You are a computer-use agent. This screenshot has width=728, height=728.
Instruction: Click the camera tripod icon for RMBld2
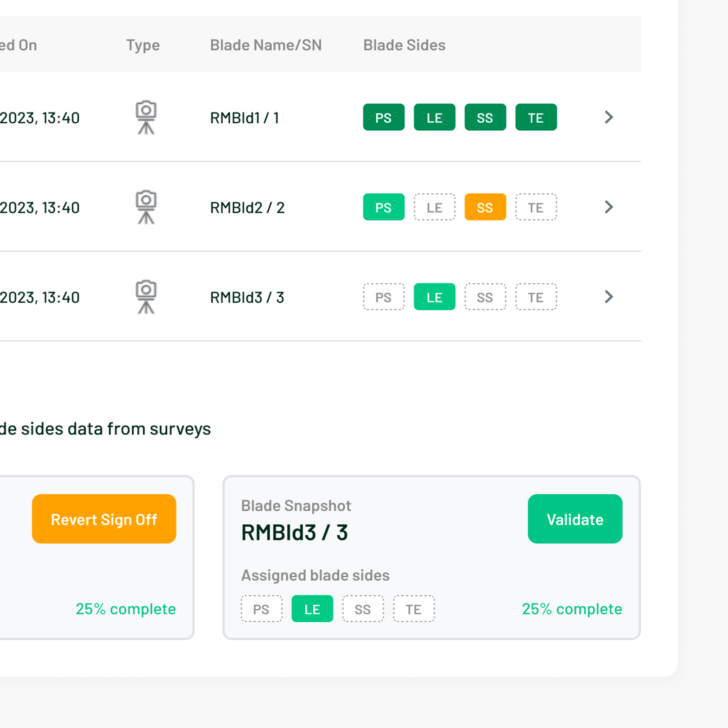tap(146, 207)
